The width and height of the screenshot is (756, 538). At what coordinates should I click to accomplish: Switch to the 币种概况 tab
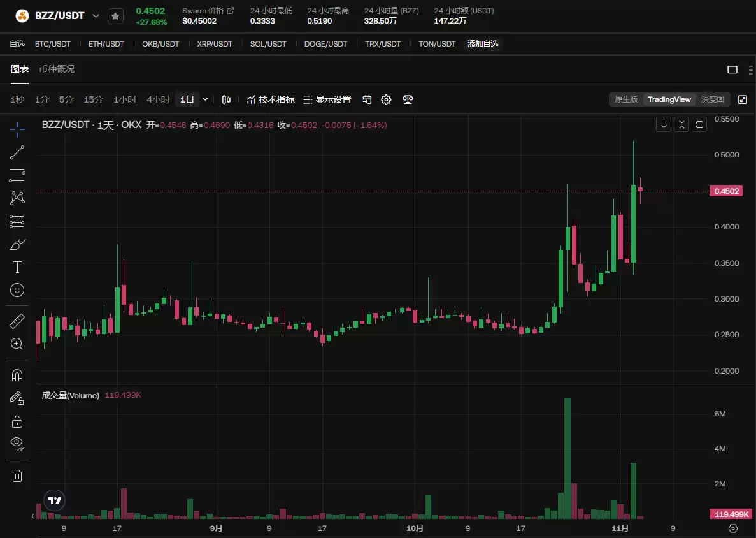tap(57, 69)
